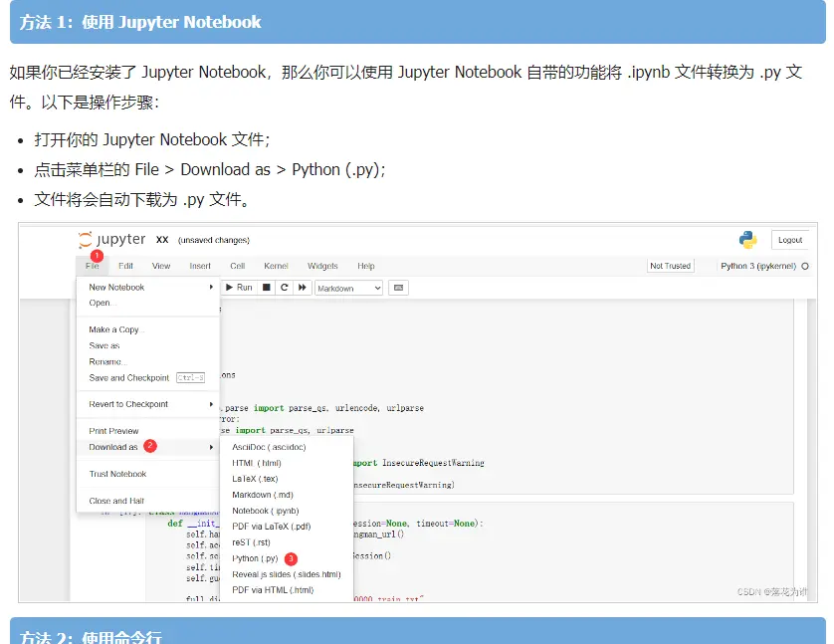
Task: Click bullet text 文件将会自动下载为 .py 文件
Action: click(141, 199)
